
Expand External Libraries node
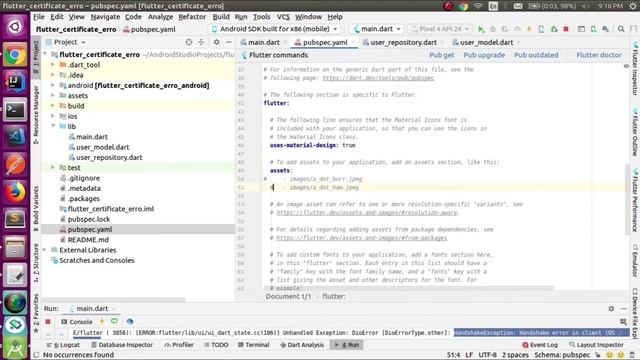(x=44, y=250)
